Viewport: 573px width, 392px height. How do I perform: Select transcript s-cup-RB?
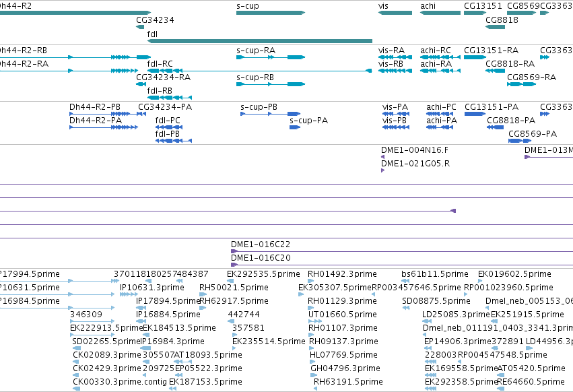click(x=271, y=84)
